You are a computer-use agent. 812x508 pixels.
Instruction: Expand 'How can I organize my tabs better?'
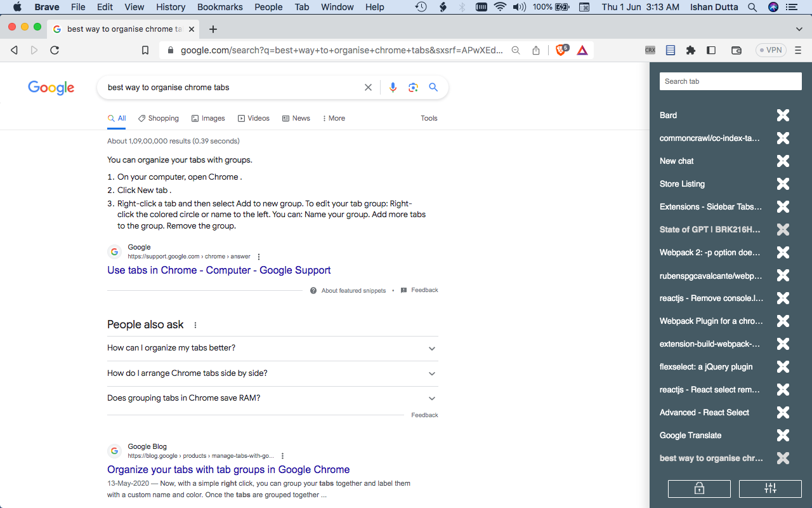coord(272,348)
